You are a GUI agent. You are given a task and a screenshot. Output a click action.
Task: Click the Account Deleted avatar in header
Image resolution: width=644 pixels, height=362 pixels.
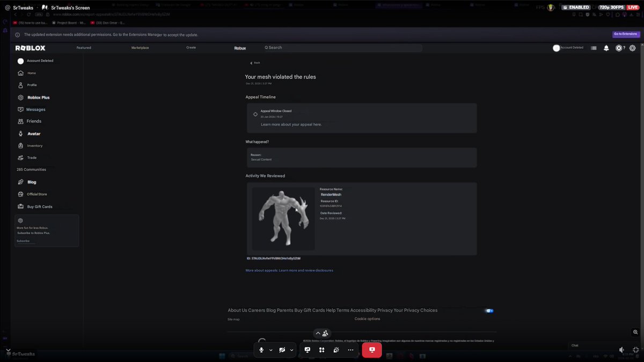click(x=557, y=48)
